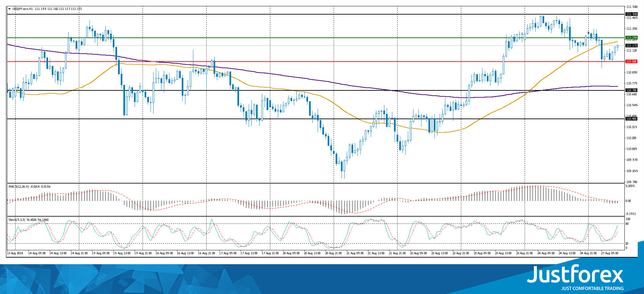Click the 14 Aug 21:00 time axis label
The image size is (644, 294).
pos(79,253)
